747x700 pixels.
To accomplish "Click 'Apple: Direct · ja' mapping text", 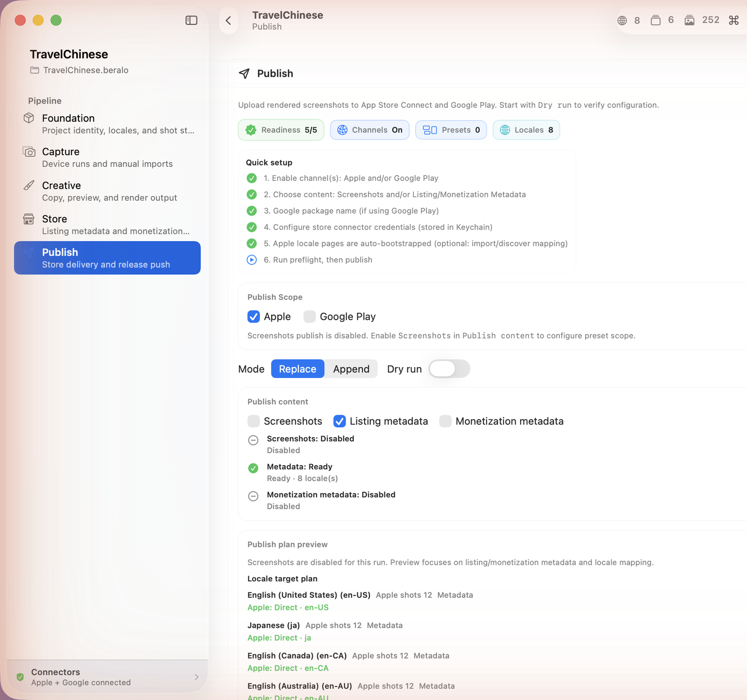I will pos(279,638).
